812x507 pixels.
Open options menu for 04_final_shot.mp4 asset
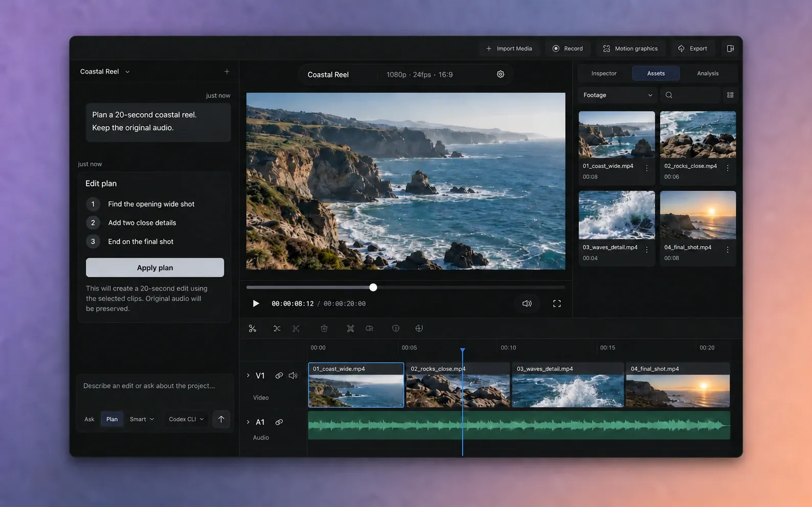[x=728, y=250]
